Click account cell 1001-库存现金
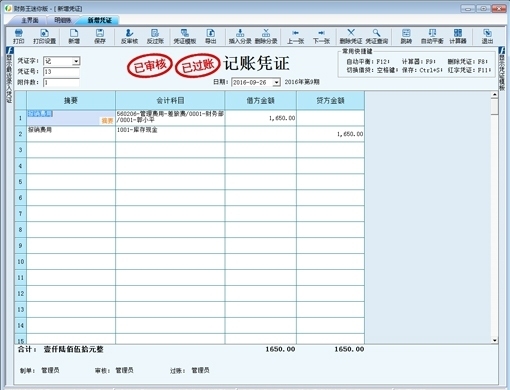The height and width of the screenshot is (390, 510). [170, 134]
